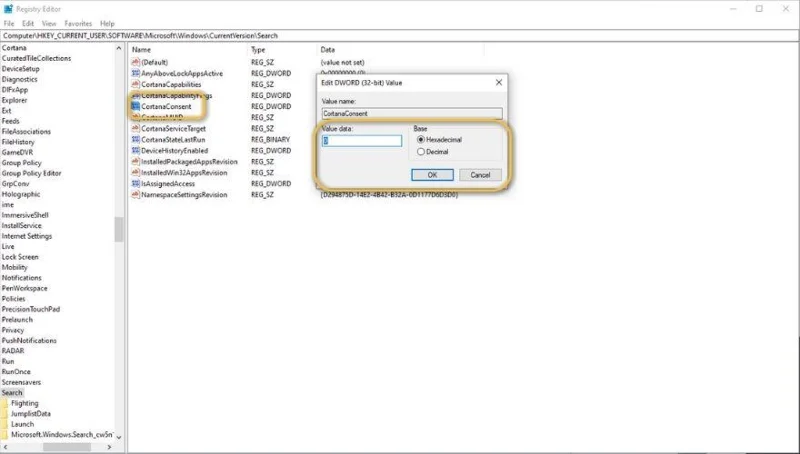Image resolution: width=800 pixels, height=454 pixels.
Task: Click the Value data input field
Action: (x=362, y=141)
